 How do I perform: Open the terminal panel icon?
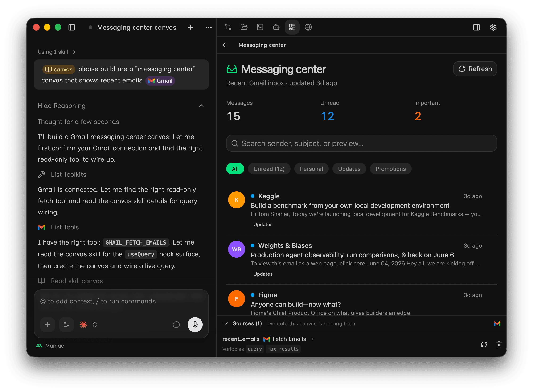coord(260,27)
